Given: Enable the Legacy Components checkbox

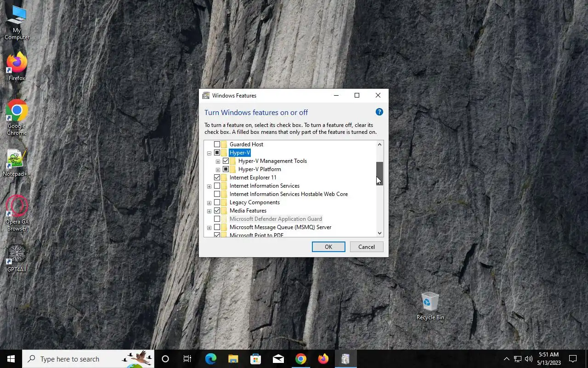Looking at the screenshot, I should (217, 202).
